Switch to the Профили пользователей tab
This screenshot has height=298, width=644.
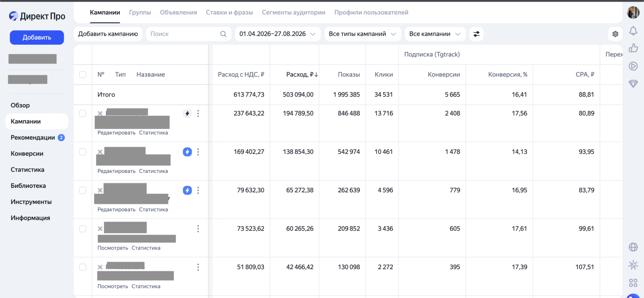tap(371, 12)
